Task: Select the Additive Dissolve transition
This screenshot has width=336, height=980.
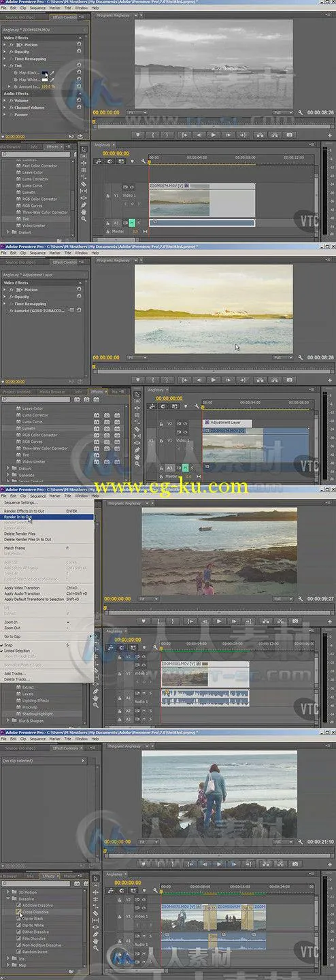Action: [39, 905]
